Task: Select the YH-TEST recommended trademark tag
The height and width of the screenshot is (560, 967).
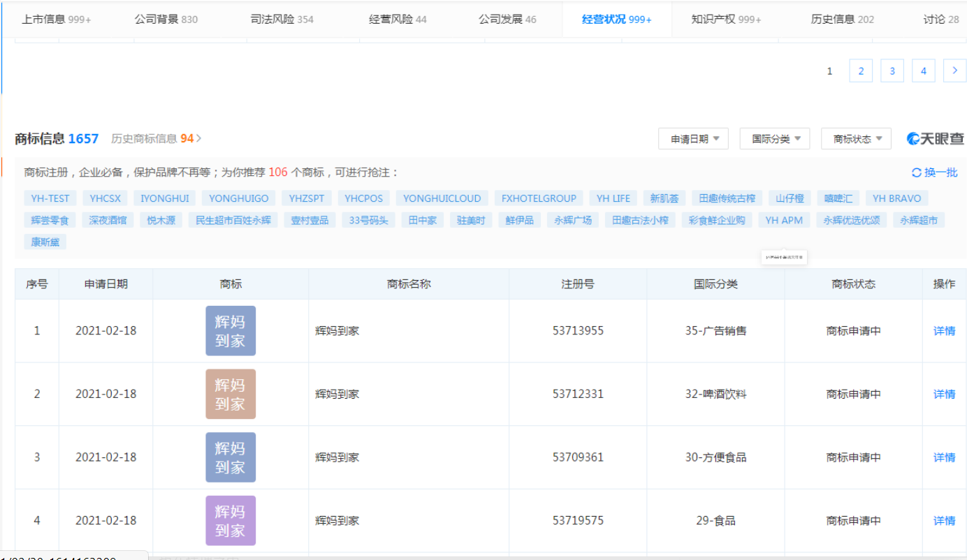Action: tap(50, 198)
